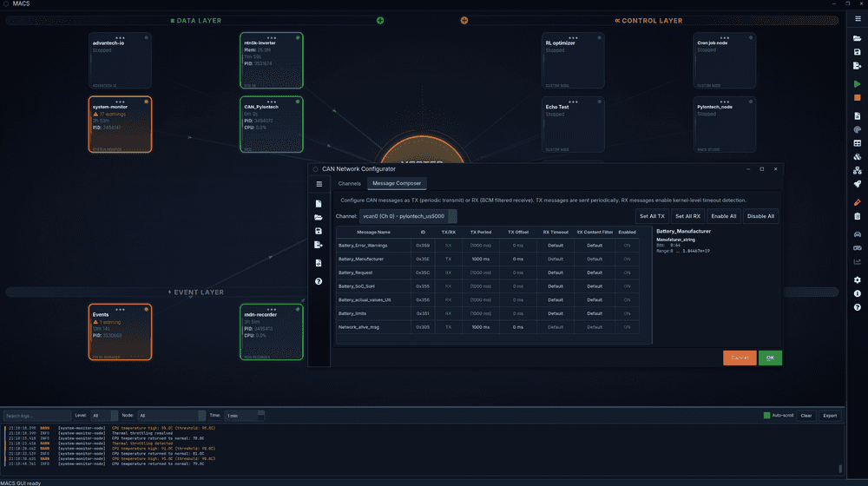Open the Node filter dropdown in logs
Viewport: 868px width, 486px height.
[171, 415]
